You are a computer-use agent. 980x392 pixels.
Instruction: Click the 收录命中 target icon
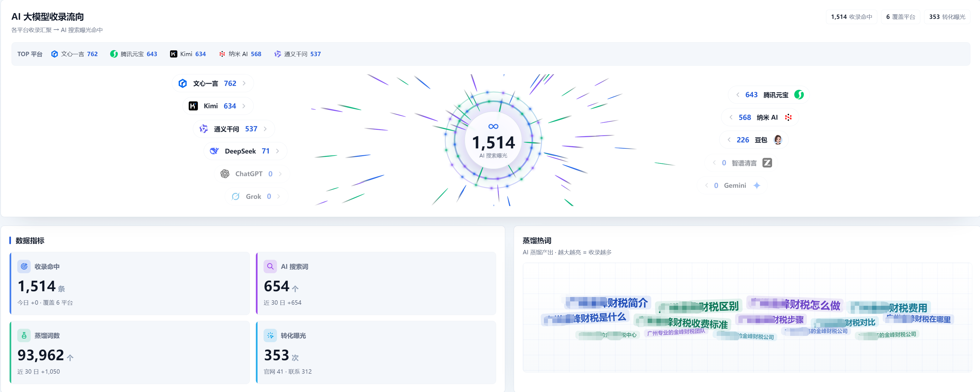[x=24, y=267]
